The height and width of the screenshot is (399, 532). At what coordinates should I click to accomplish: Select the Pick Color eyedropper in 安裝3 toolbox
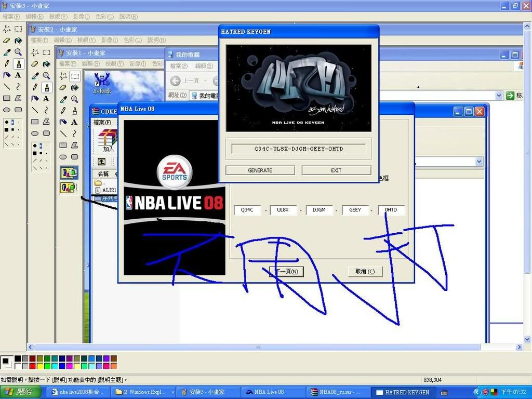click(x=7, y=52)
